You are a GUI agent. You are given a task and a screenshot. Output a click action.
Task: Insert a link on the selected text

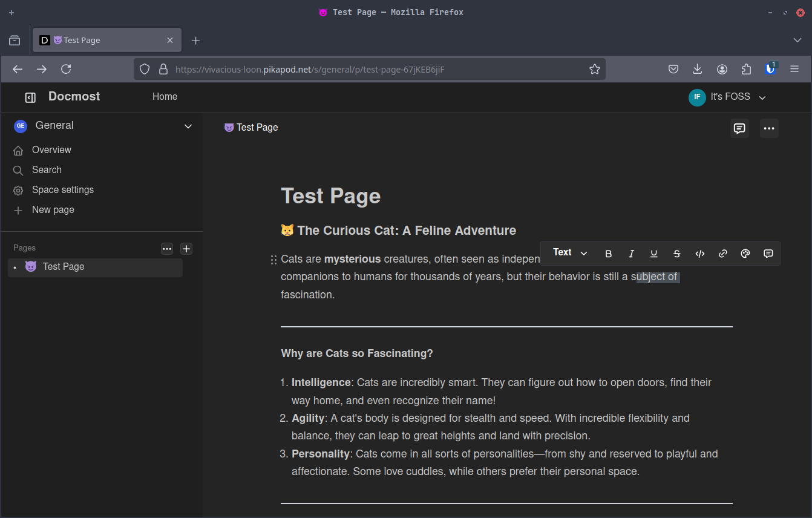pos(722,254)
